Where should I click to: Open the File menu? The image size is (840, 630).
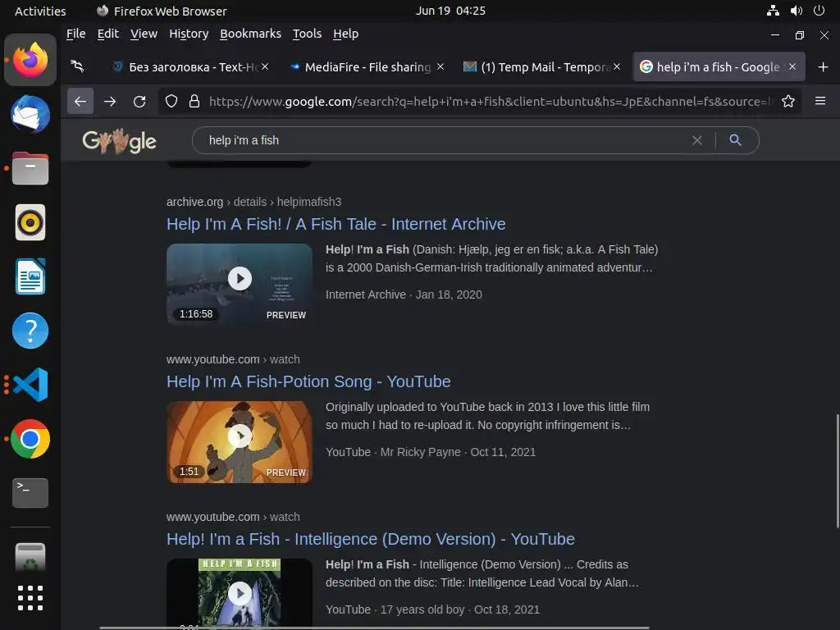tap(75, 34)
